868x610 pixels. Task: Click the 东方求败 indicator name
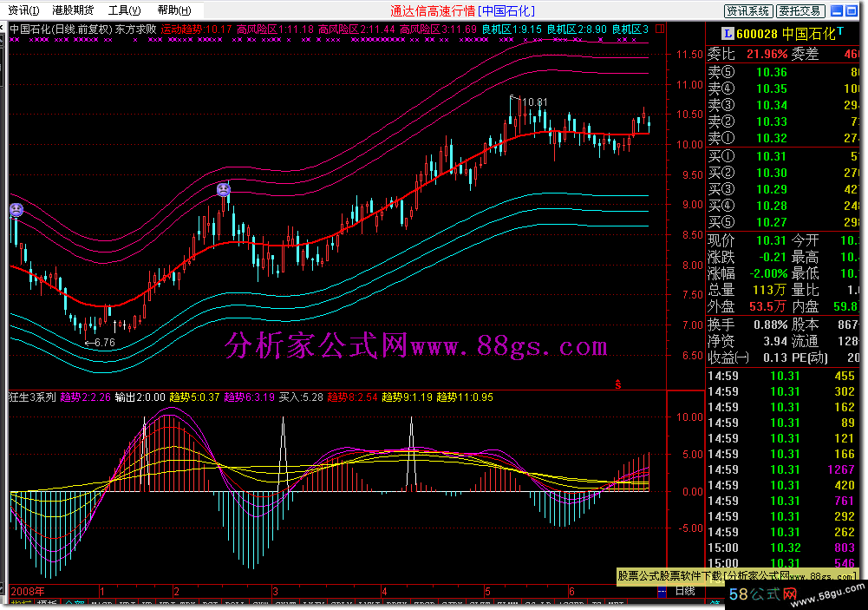point(135,30)
